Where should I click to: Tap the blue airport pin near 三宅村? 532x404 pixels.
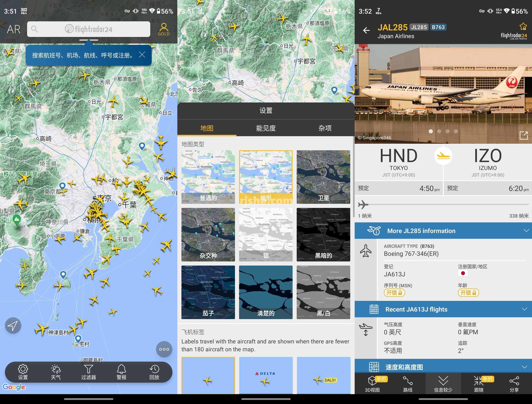click(78, 339)
